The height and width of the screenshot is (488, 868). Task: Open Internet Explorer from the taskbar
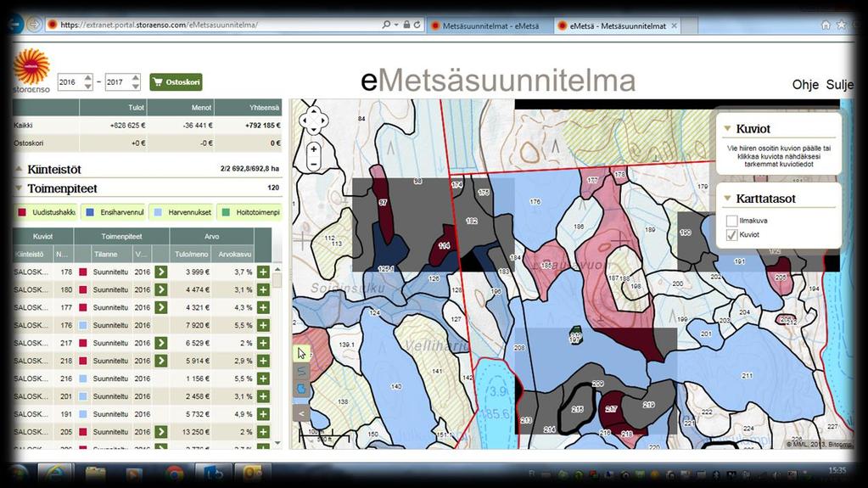click(x=54, y=474)
